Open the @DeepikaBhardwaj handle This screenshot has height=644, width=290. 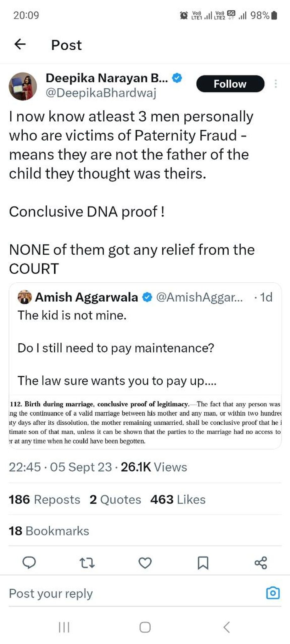point(101,93)
